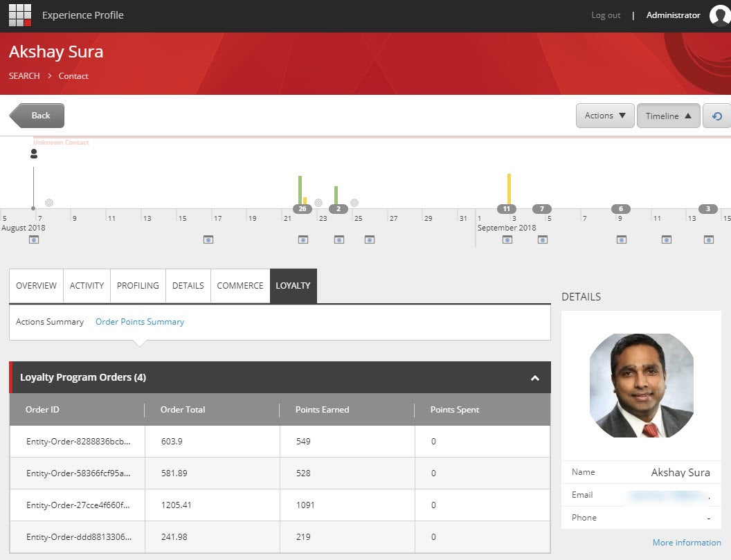
Task: Collapse the Loyalty Program Orders panel
Action: tap(534, 378)
